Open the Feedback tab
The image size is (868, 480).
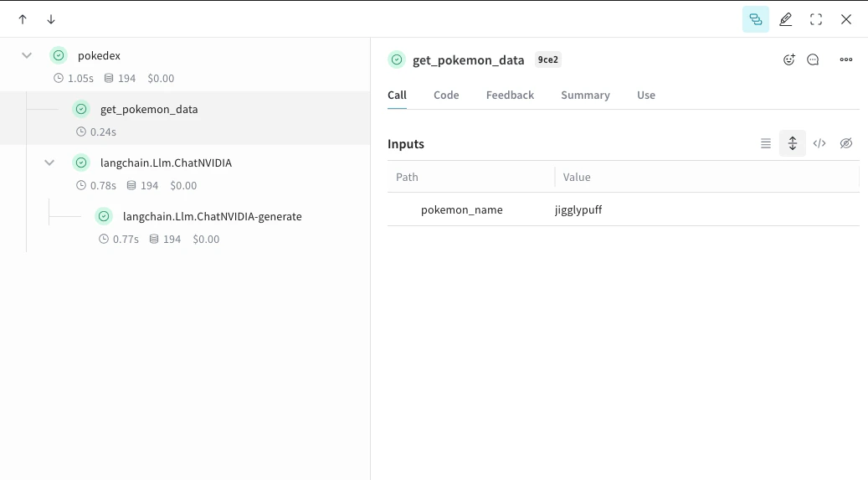click(x=510, y=95)
